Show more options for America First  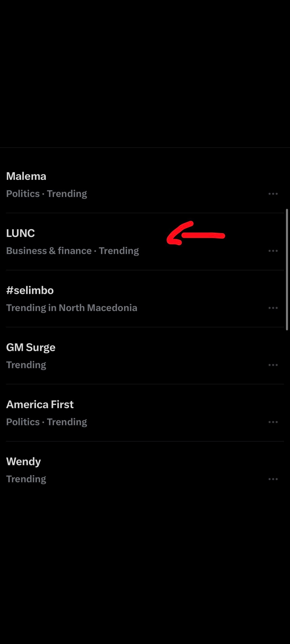273,422
